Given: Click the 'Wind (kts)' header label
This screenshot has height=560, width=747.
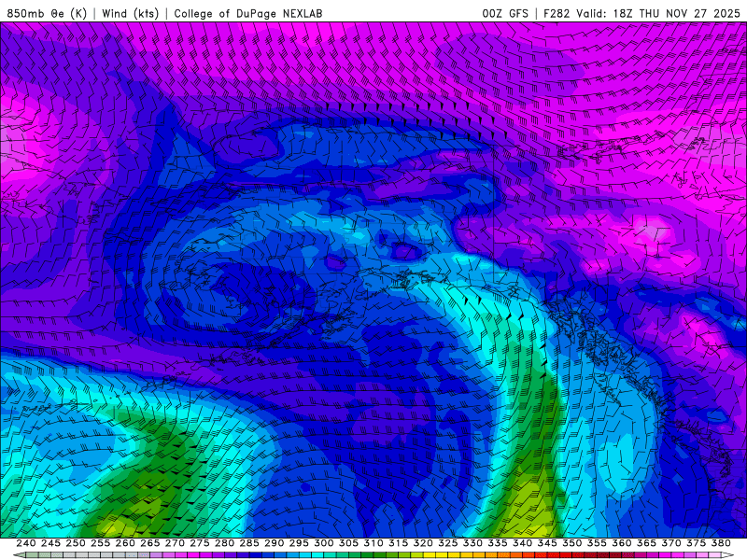Looking at the screenshot, I should coord(130,13).
